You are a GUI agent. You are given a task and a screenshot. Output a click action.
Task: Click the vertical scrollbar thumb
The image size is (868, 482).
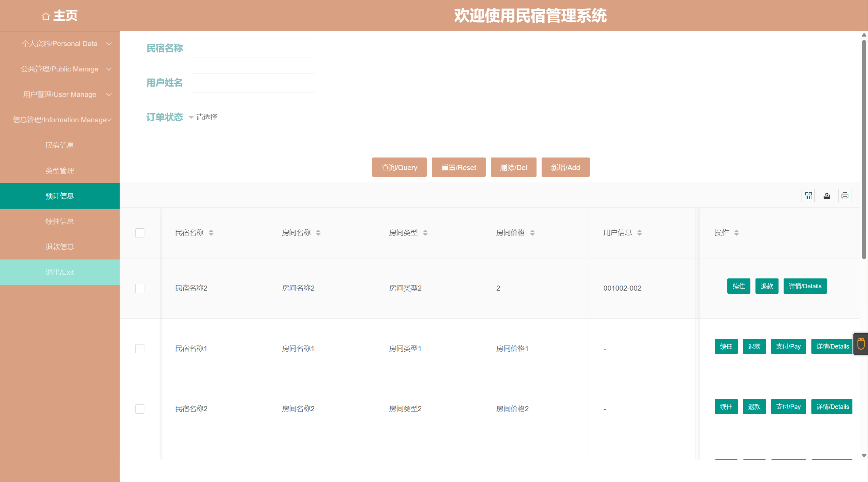pyautogui.click(x=864, y=149)
